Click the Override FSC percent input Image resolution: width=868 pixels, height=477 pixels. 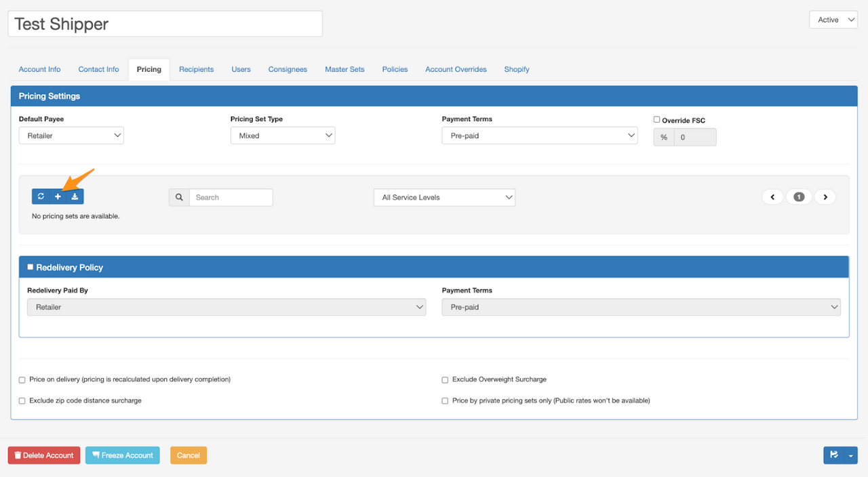click(695, 137)
